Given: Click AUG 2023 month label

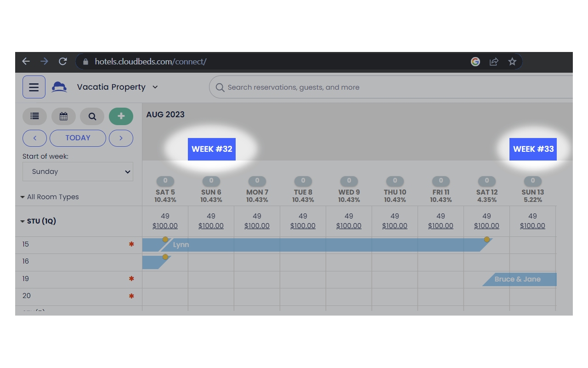Looking at the screenshot, I should [x=165, y=115].
